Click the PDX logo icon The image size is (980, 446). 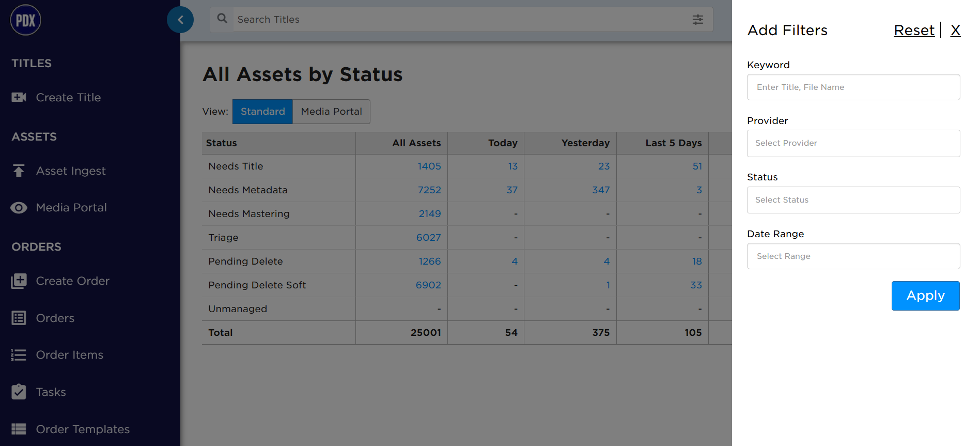click(25, 20)
